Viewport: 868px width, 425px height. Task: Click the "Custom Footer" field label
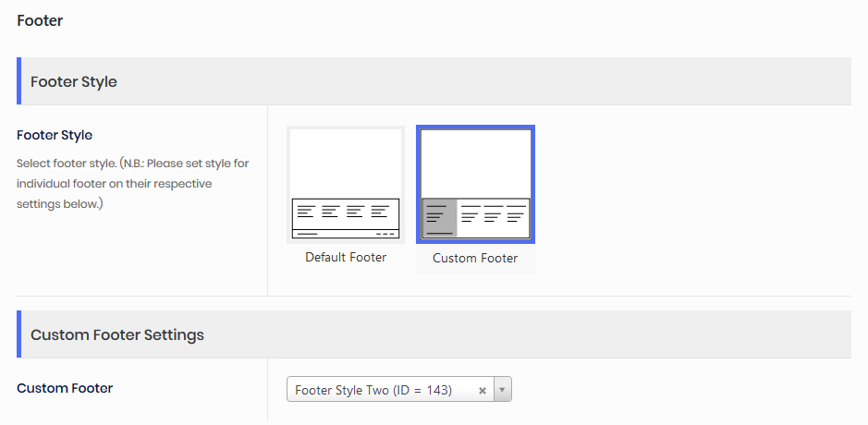(65, 388)
